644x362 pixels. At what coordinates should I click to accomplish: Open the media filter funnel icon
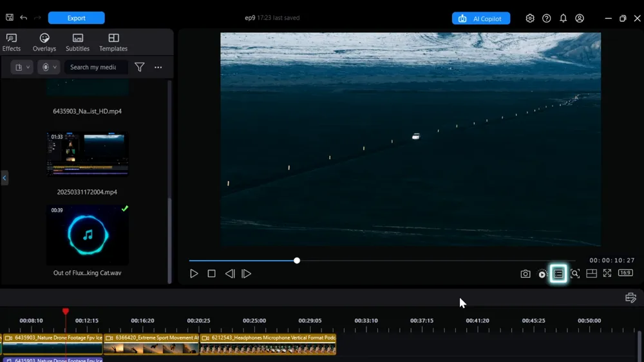pos(140,67)
